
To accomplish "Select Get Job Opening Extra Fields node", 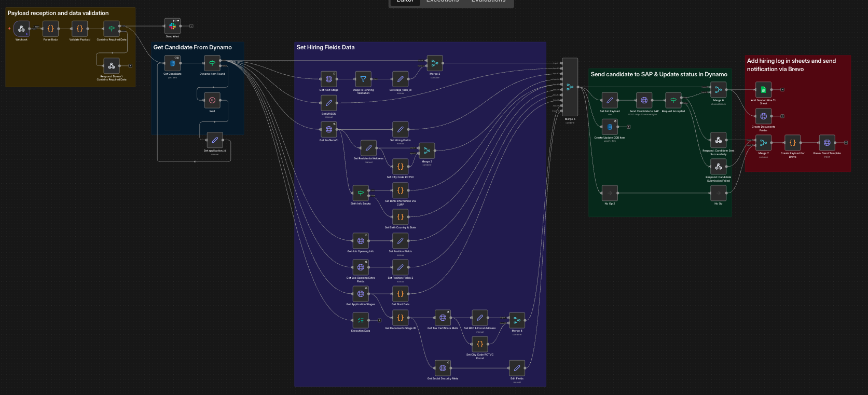I will pos(361,267).
